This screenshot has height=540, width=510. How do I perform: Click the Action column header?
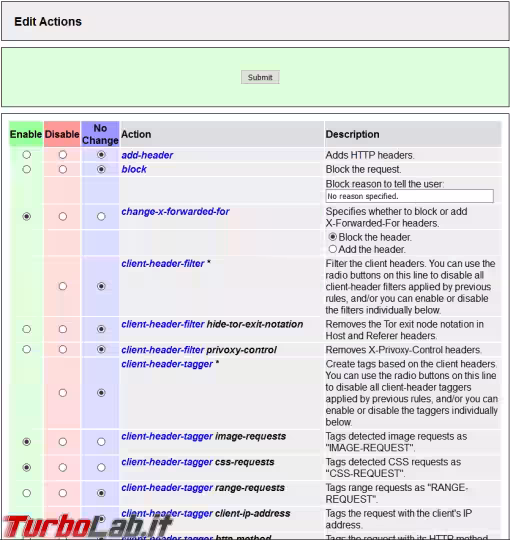pyautogui.click(x=222, y=134)
